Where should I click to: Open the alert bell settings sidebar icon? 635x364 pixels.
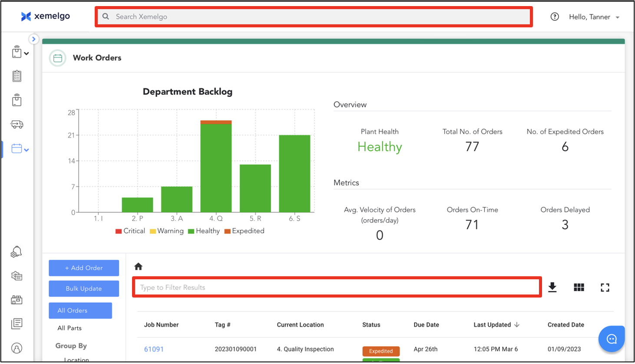click(17, 252)
